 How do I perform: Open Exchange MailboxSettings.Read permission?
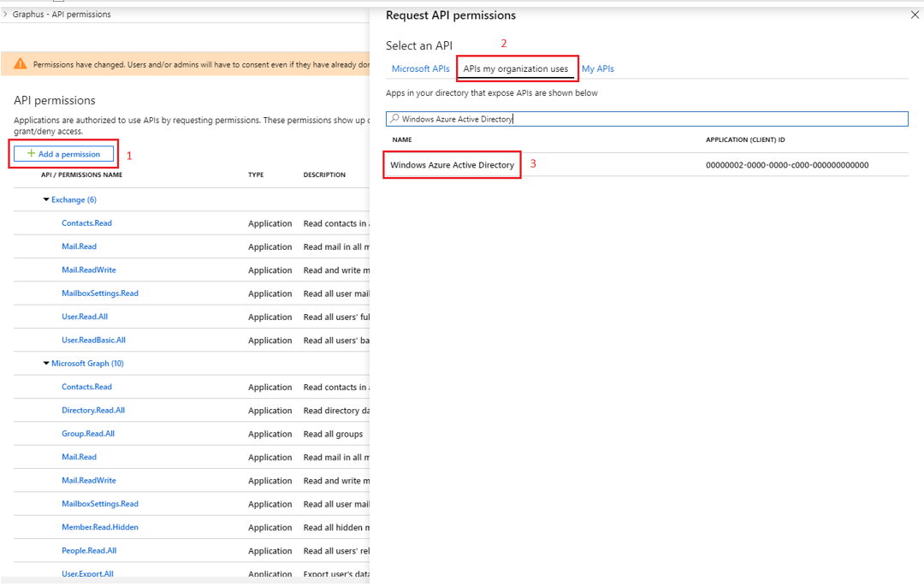[x=100, y=293]
